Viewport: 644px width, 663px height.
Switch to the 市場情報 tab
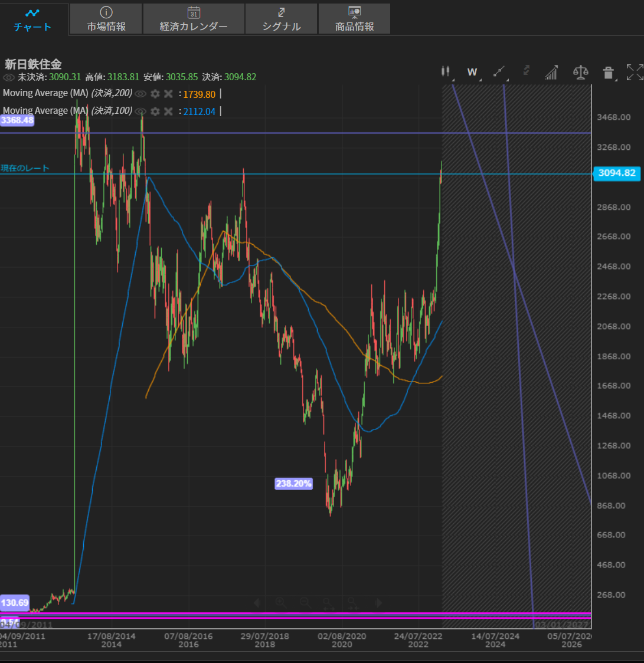[106, 19]
